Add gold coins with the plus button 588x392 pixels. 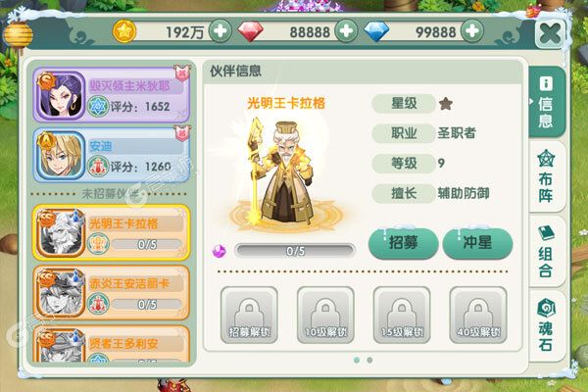click(220, 31)
